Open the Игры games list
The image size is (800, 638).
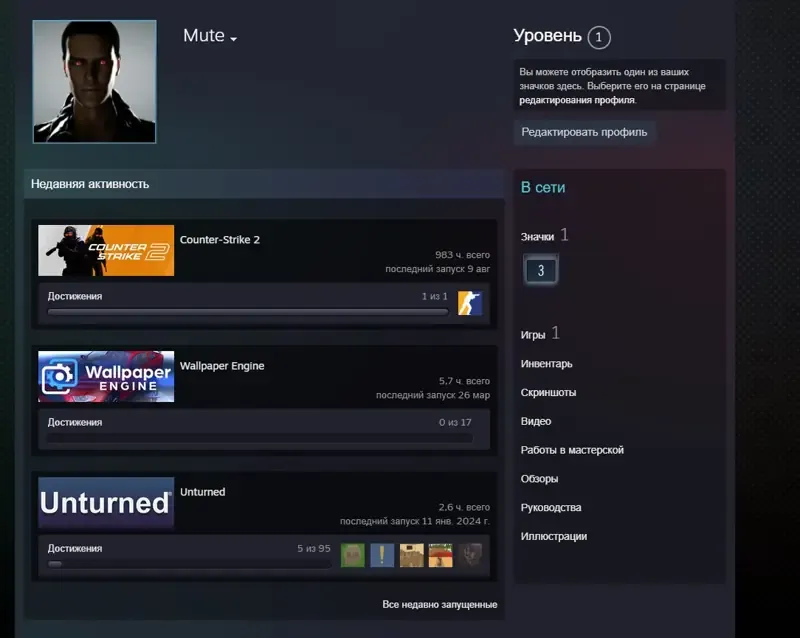pos(533,335)
